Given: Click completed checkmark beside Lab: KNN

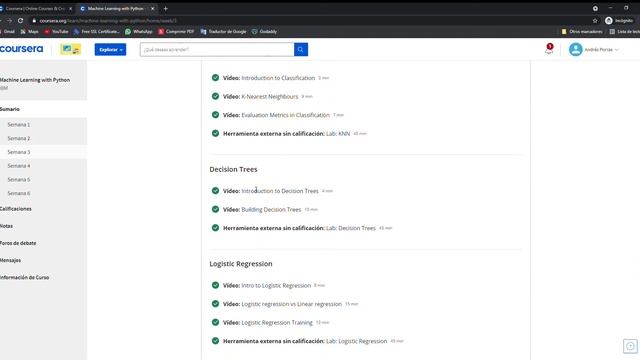Looking at the screenshot, I should pos(215,133).
